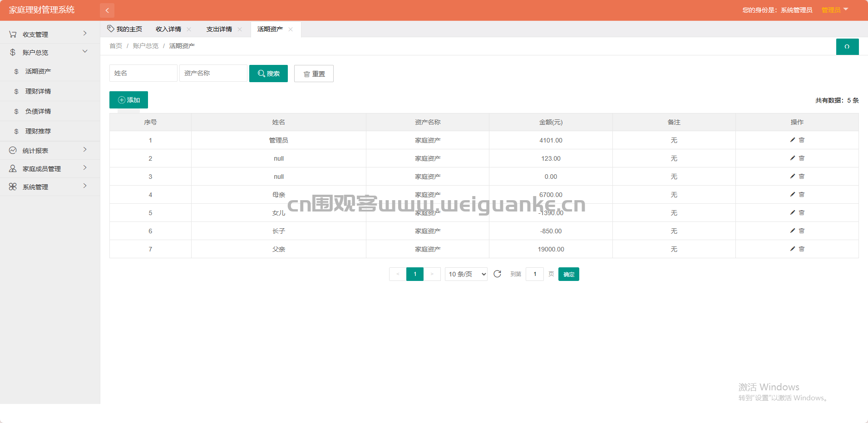Click the 19000.00 amount cell
The width and height of the screenshot is (868, 423).
tap(551, 249)
